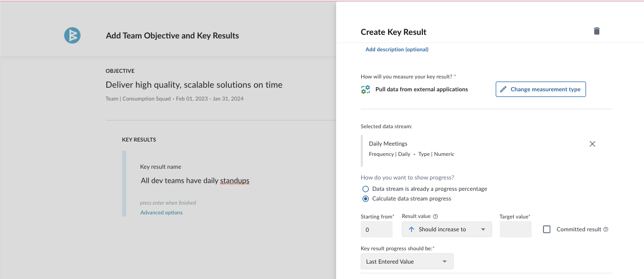Image resolution: width=644 pixels, height=279 pixels.
Task: Open Advanced options link
Action: 162,212
